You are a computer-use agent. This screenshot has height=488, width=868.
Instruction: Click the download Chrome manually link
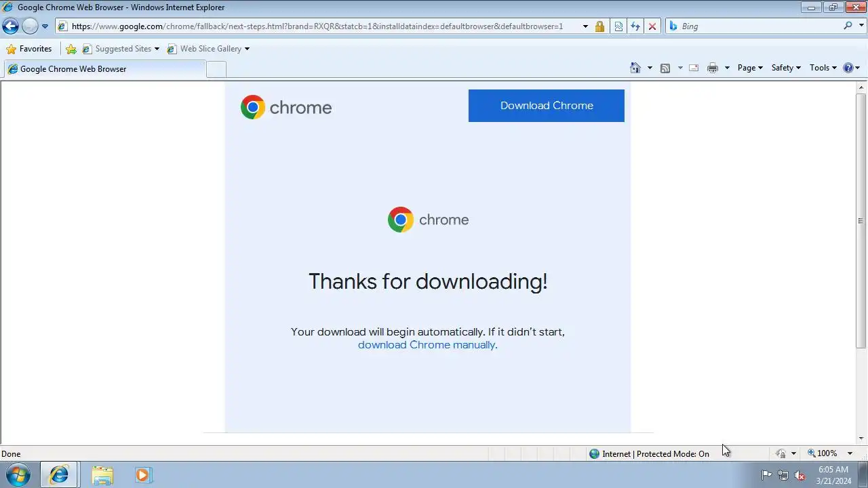(427, 345)
